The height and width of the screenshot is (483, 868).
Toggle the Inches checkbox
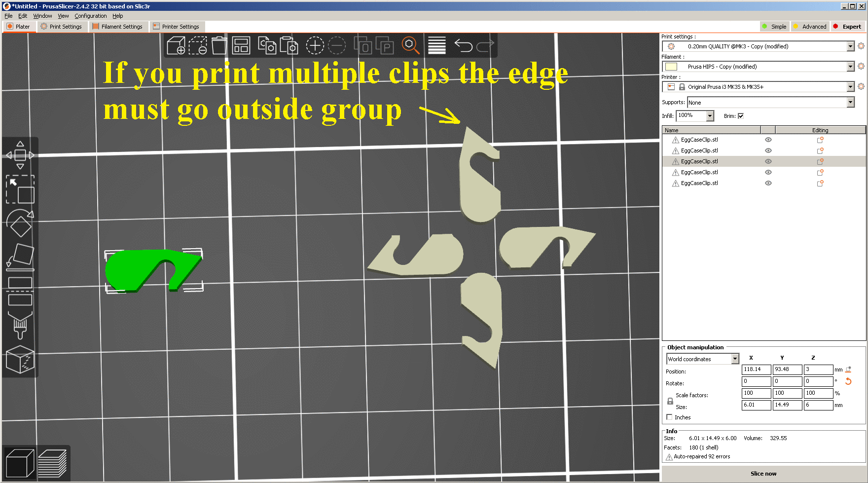pyautogui.click(x=669, y=417)
